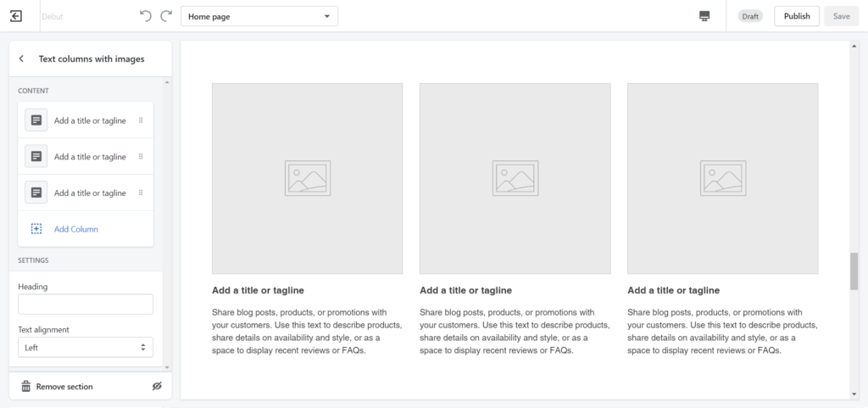Redo the last change
Image resolution: width=868 pixels, height=408 pixels.
coord(166,16)
